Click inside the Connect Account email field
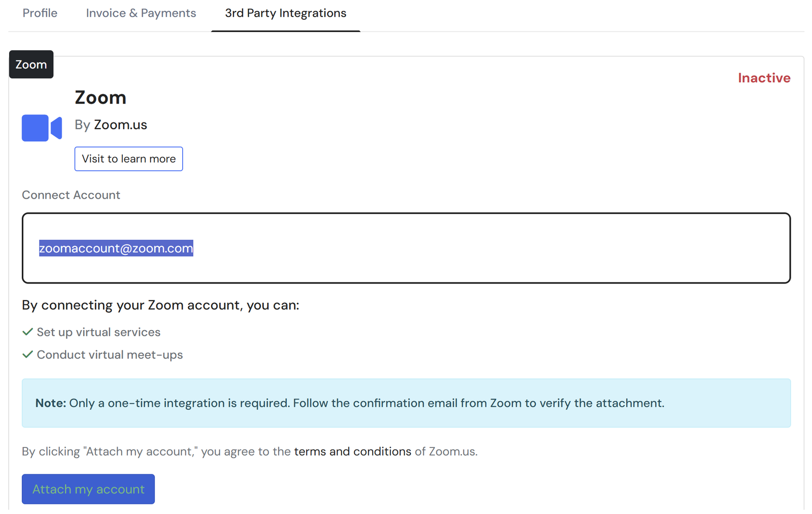Image resolution: width=812 pixels, height=514 pixels. click(457, 248)
